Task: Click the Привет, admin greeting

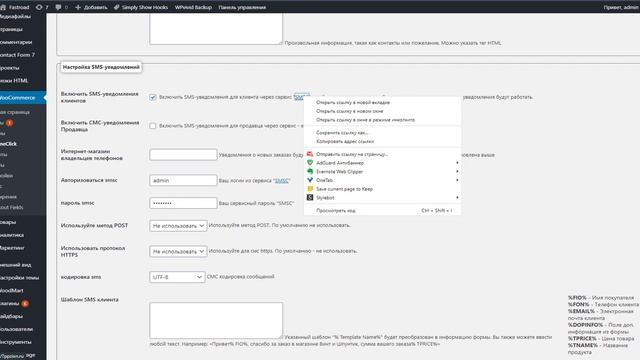Action: pyautogui.click(x=621, y=7)
